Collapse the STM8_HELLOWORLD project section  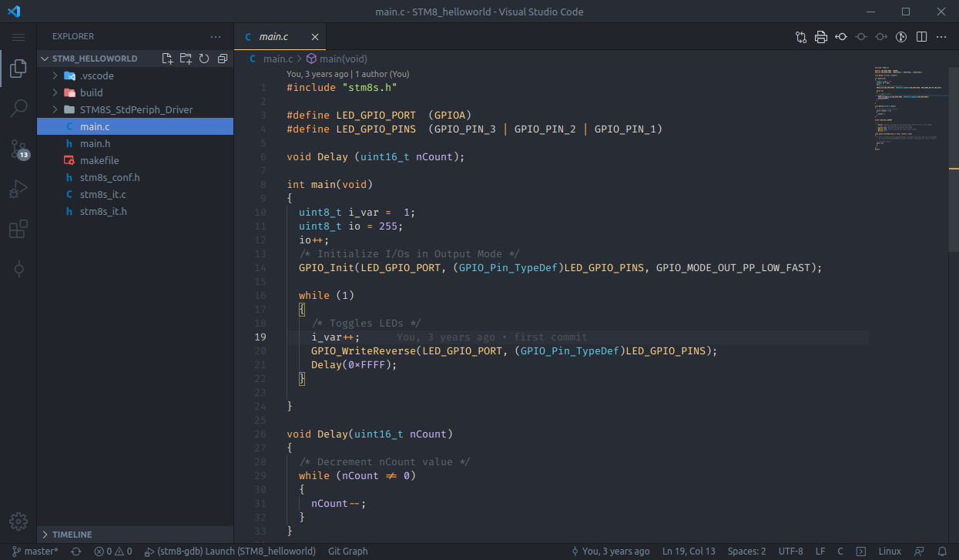click(x=95, y=59)
